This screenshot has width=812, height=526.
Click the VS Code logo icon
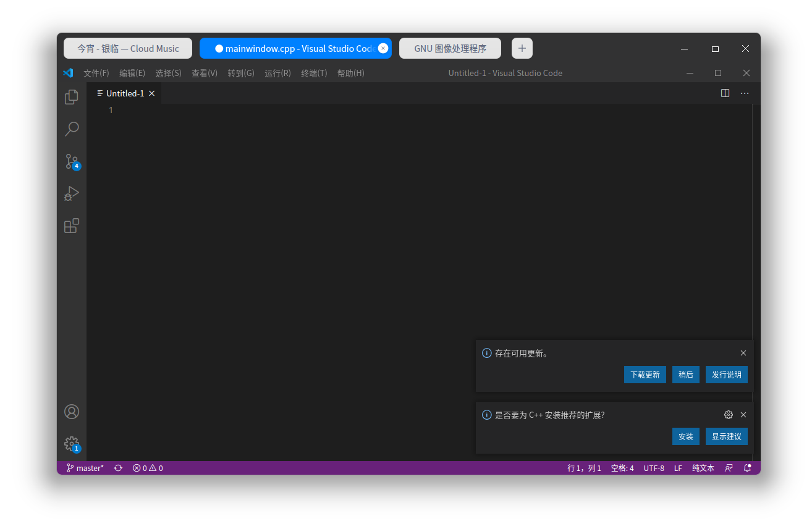tap(68, 73)
